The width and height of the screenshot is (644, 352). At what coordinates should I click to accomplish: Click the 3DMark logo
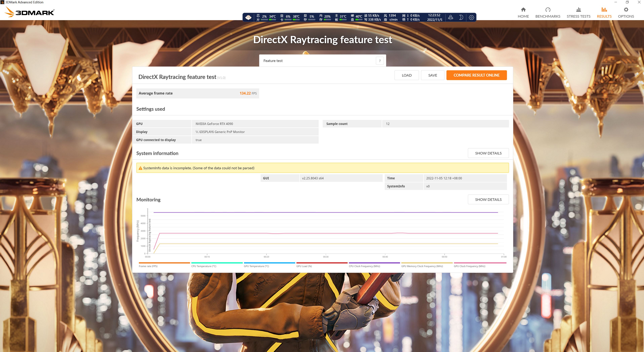click(30, 12)
